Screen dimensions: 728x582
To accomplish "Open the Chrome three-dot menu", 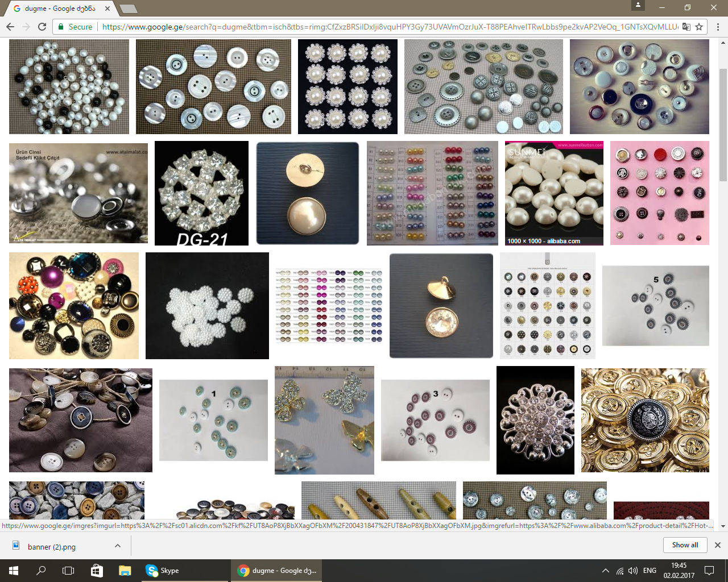I will pos(718,27).
